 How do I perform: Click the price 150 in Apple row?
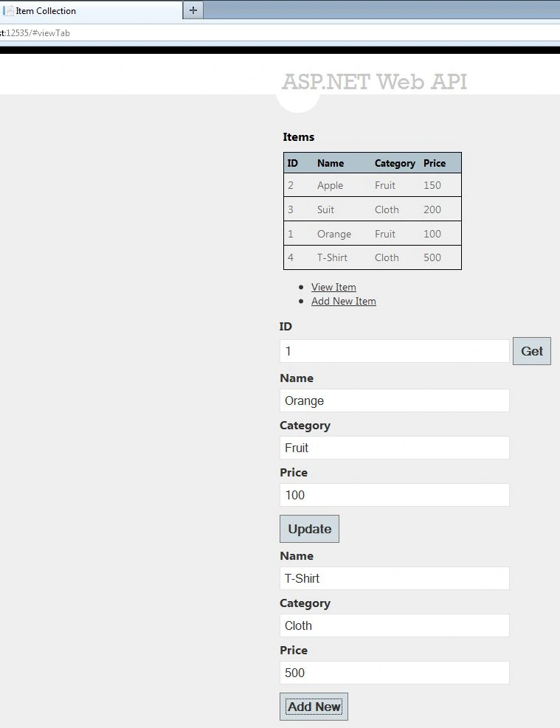(432, 185)
